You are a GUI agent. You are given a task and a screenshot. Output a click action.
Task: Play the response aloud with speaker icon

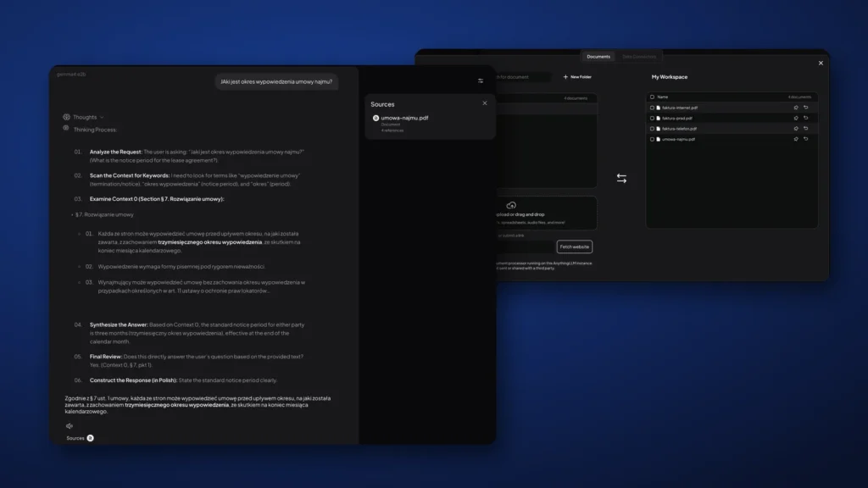point(70,426)
